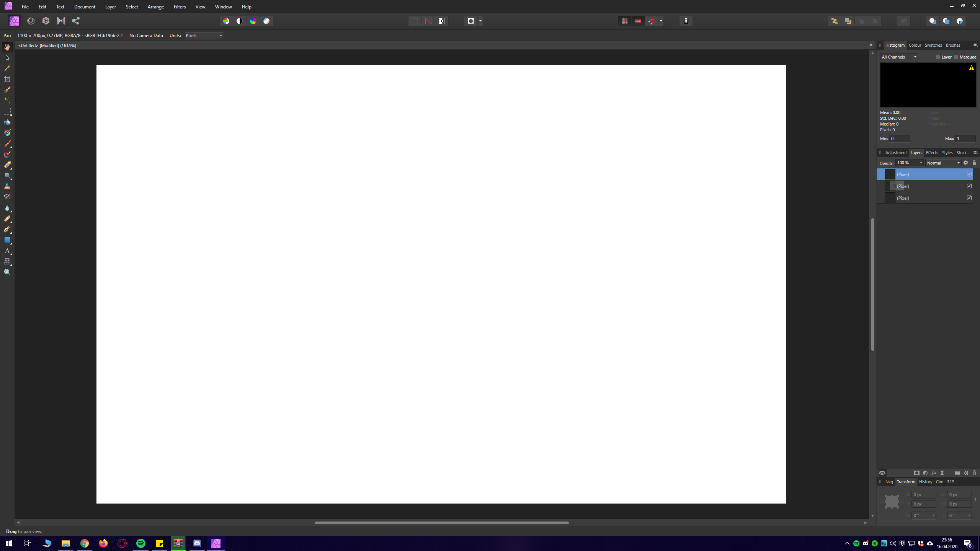Toggle Snapping magnet button
Image resolution: width=980 pixels, height=551 pixels.
(652, 21)
